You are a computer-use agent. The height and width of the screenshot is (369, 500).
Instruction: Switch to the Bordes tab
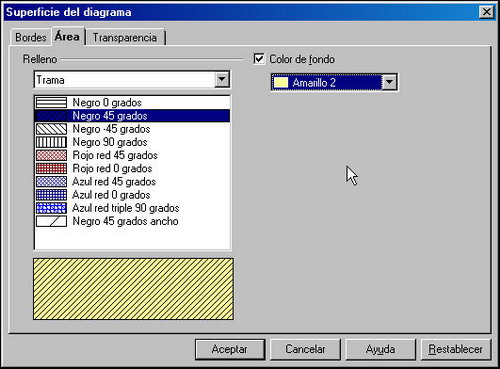click(x=31, y=37)
